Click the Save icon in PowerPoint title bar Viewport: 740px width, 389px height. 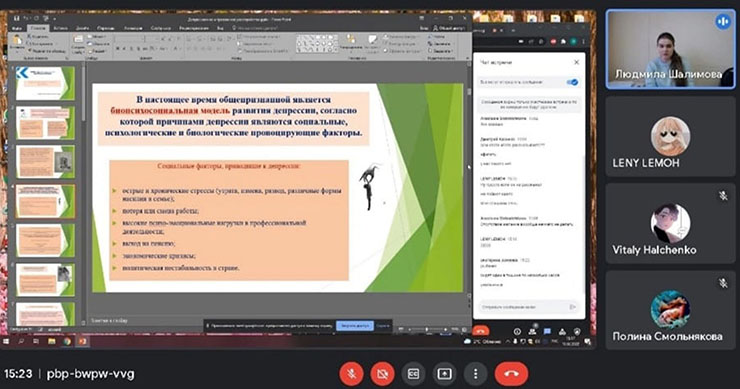17,18
